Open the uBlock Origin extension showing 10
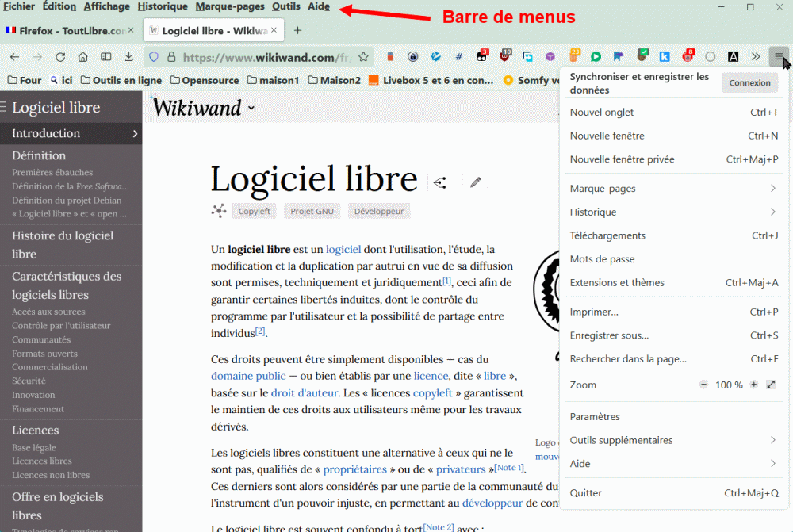The width and height of the screenshot is (793, 532). coord(505,55)
